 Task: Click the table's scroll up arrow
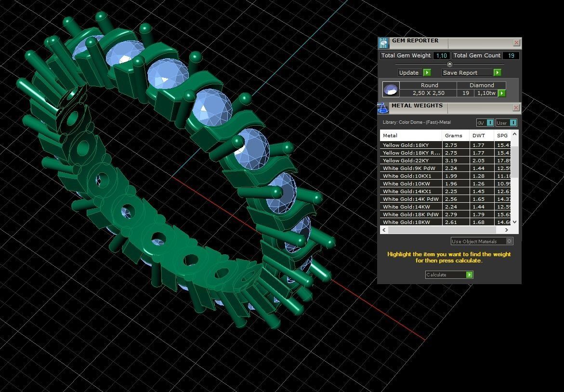point(515,134)
